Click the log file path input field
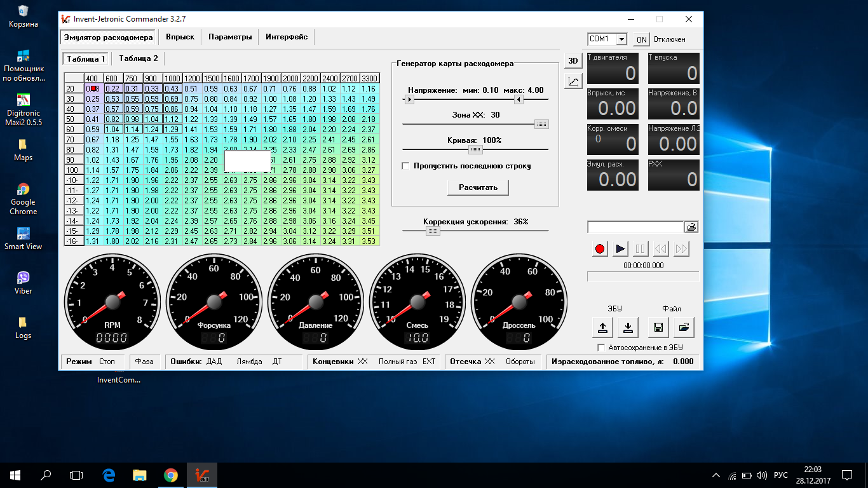 635,227
